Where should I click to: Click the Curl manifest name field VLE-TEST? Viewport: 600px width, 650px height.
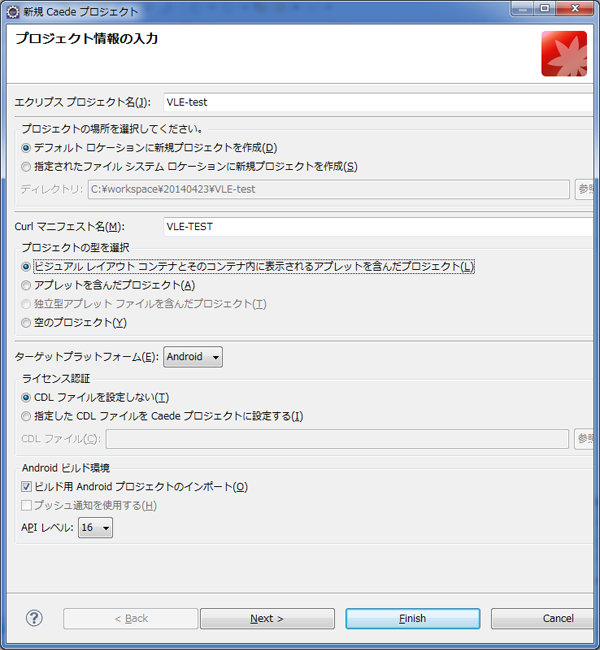[378, 227]
